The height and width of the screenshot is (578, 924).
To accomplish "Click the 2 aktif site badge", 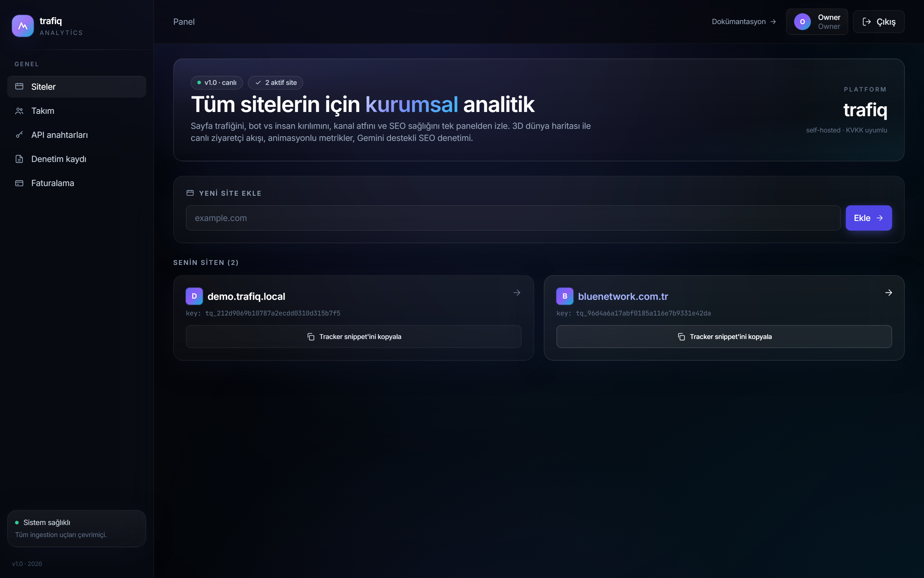I will pos(275,82).
